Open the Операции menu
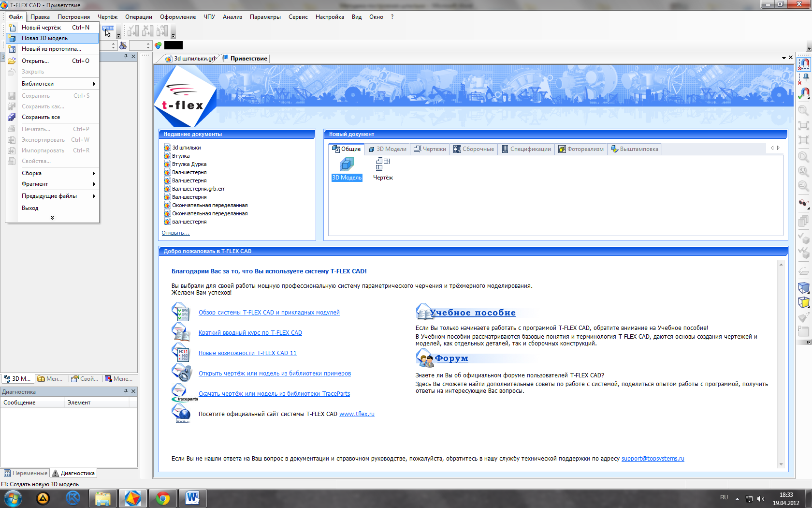The width and height of the screenshot is (812, 508). 139,17
